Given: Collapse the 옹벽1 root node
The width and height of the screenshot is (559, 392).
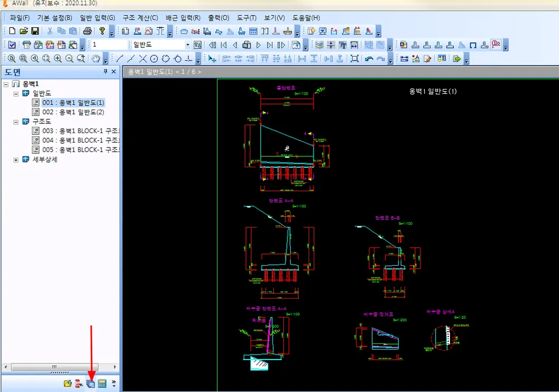Looking at the screenshot, I should (x=6, y=84).
